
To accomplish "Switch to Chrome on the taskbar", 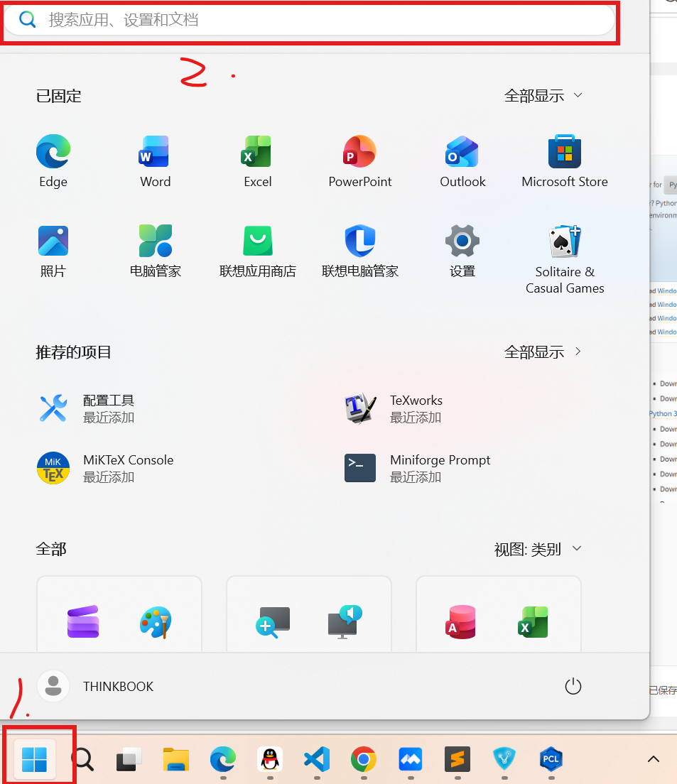I will coord(364,759).
